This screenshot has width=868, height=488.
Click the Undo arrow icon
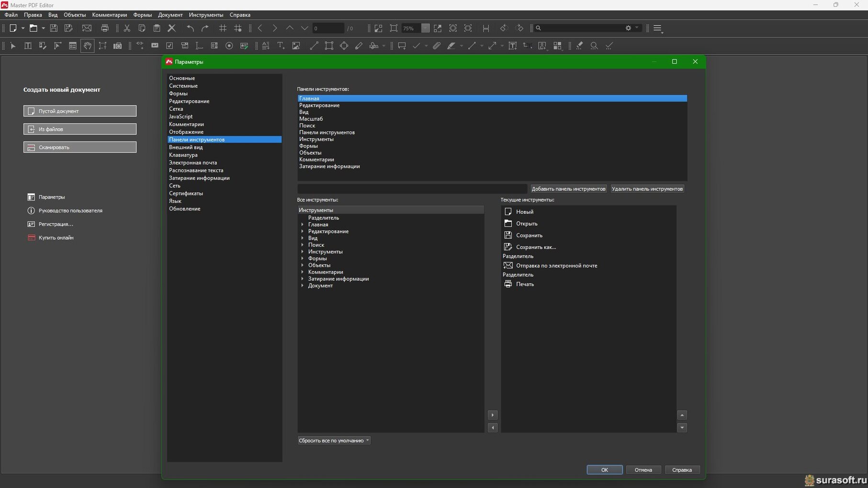pyautogui.click(x=190, y=28)
